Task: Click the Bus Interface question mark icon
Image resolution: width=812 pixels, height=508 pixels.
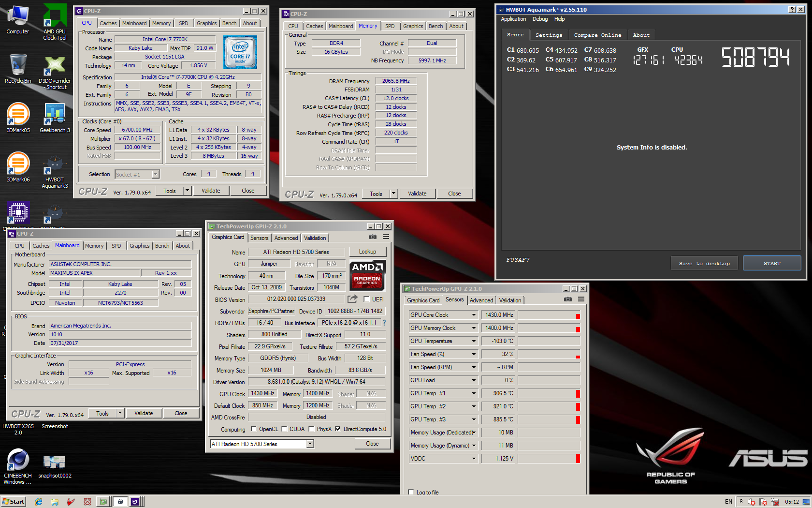Action: point(384,323)
